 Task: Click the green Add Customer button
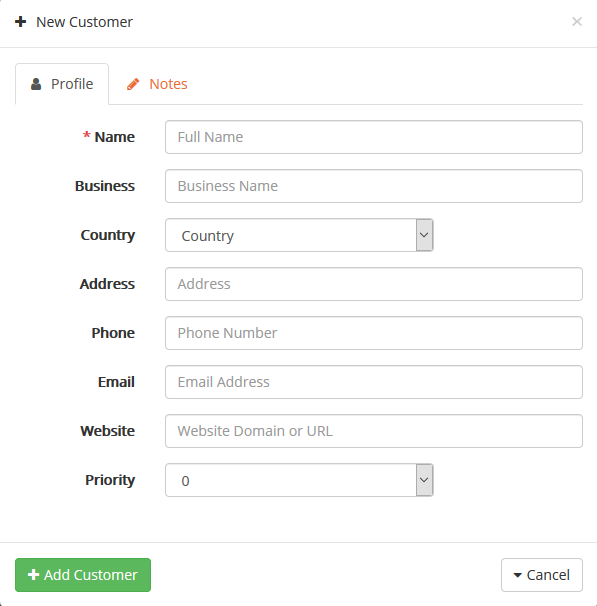83,575
